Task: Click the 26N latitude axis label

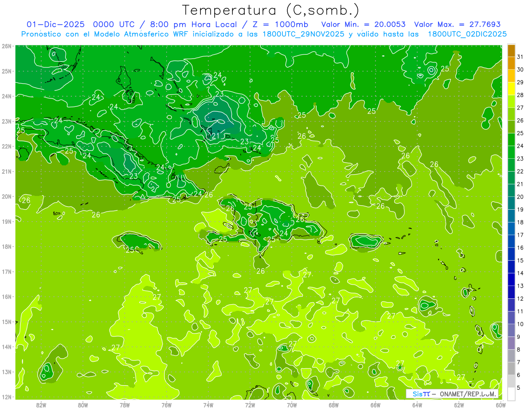Action: (x=6, y=46)
